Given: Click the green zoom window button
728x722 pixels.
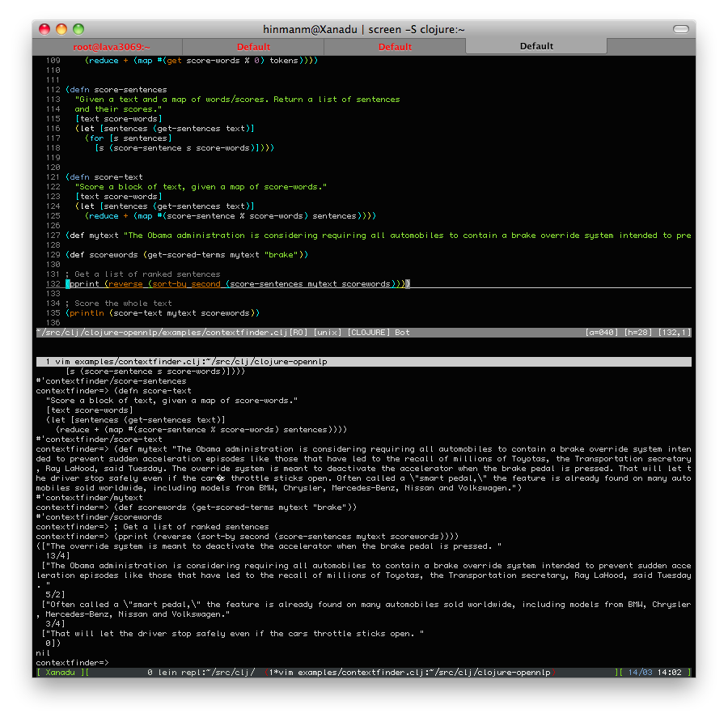Looking at the screenshot, I should [x=78, y=29].
